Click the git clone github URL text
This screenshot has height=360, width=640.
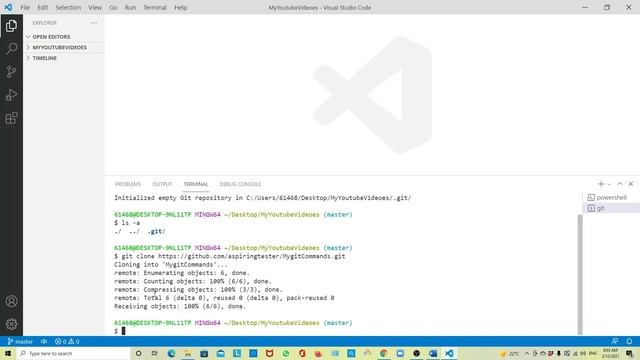[251, 256]
